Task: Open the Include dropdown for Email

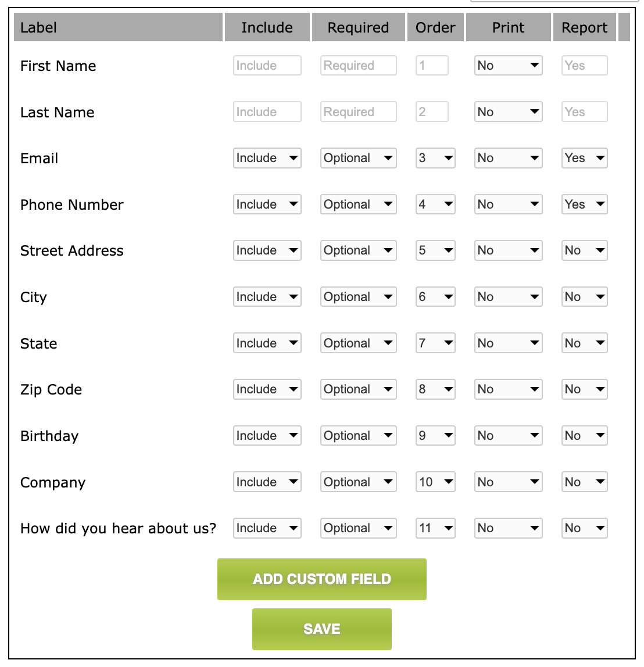Action: [267, 157]
